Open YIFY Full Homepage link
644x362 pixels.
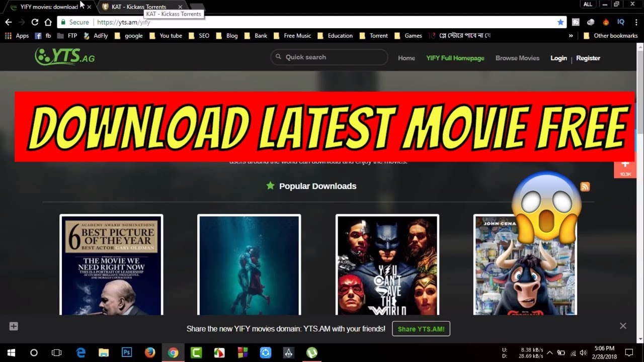[455, 58]
